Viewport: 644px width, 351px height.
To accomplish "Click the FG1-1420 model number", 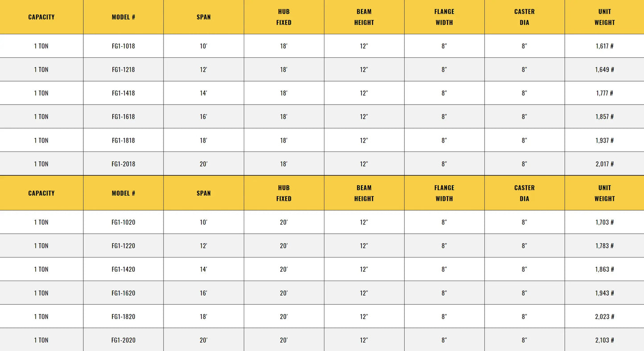I will tap(123, 269).
